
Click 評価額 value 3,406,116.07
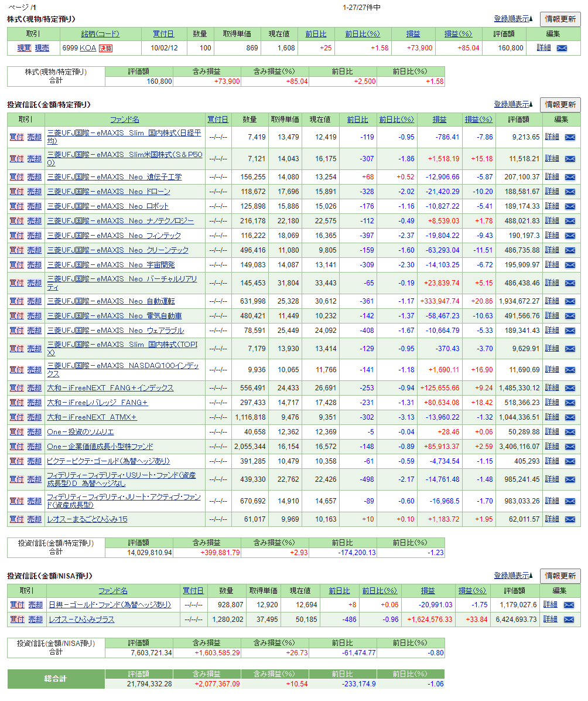pyautogui.click(x=519, y=447)
